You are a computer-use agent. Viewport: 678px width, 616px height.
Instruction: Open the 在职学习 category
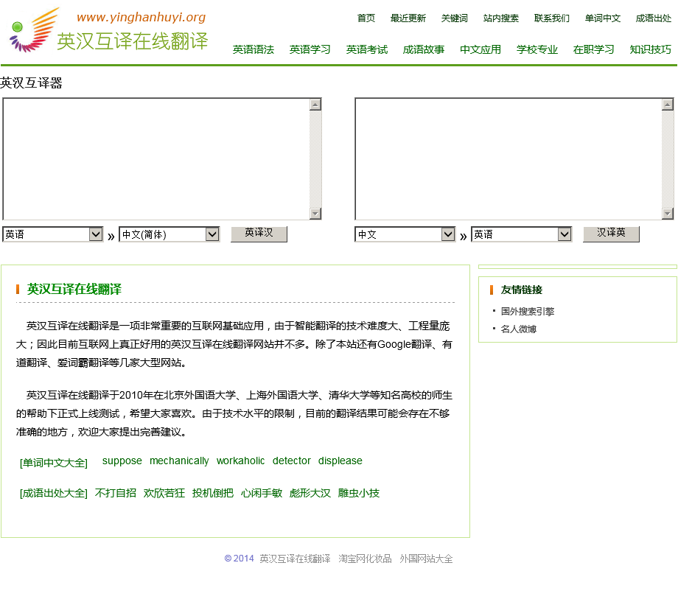point(593,49)
